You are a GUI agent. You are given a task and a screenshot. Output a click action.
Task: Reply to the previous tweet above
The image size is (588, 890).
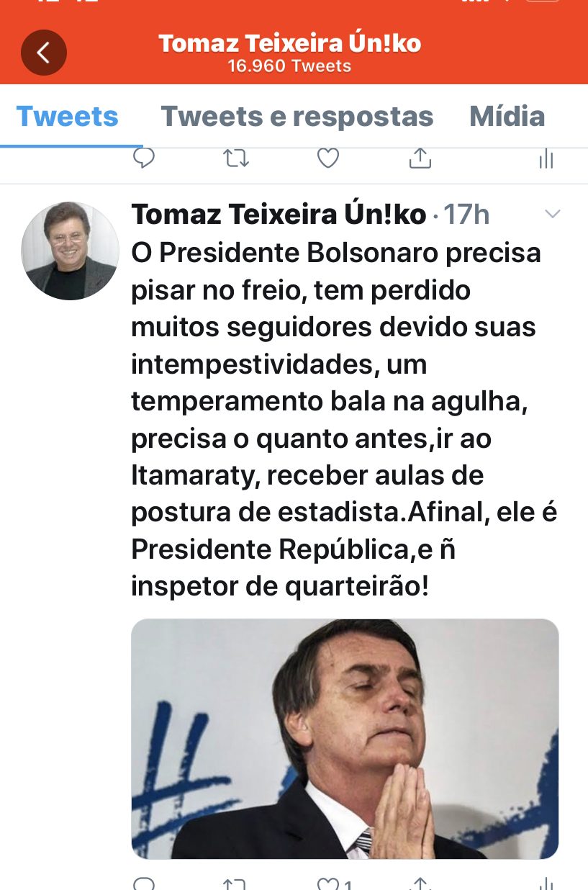144,158
